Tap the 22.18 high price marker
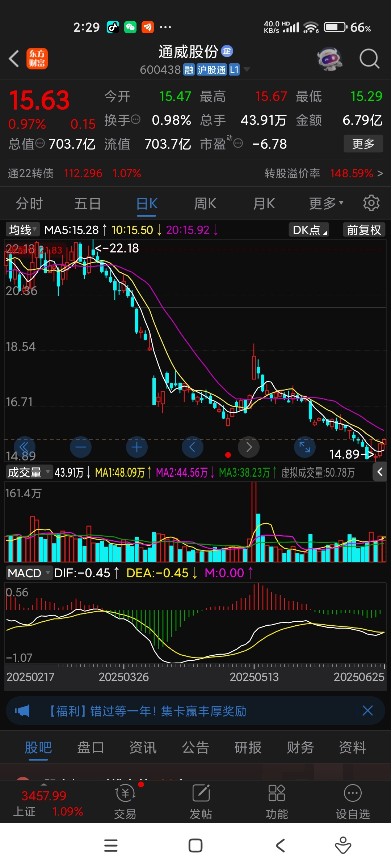 [117, 248]
